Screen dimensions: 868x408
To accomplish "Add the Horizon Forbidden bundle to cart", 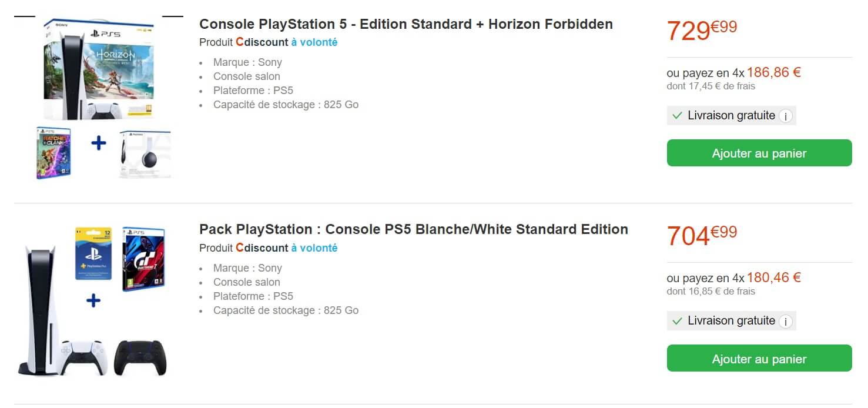I will coord(759,153).
